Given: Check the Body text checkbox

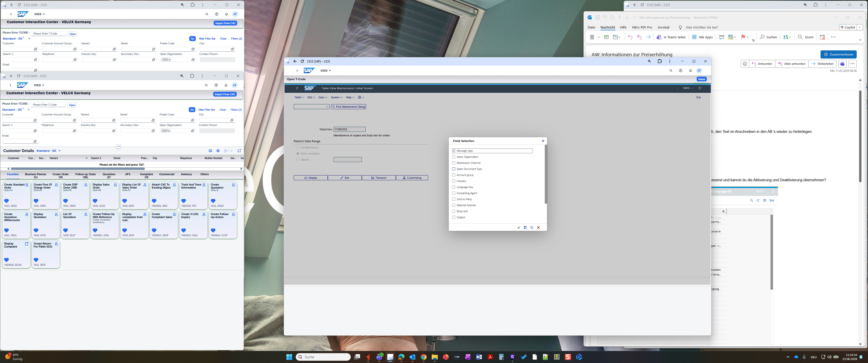Looking at the screenshot, I should pyautogui.click(x=453, y=211).
